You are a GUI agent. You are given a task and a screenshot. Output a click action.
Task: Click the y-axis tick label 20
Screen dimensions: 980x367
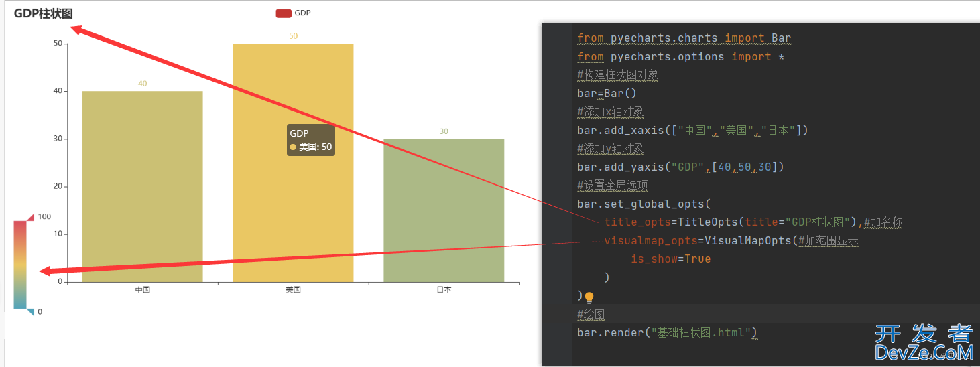click(x=58, y=186)
